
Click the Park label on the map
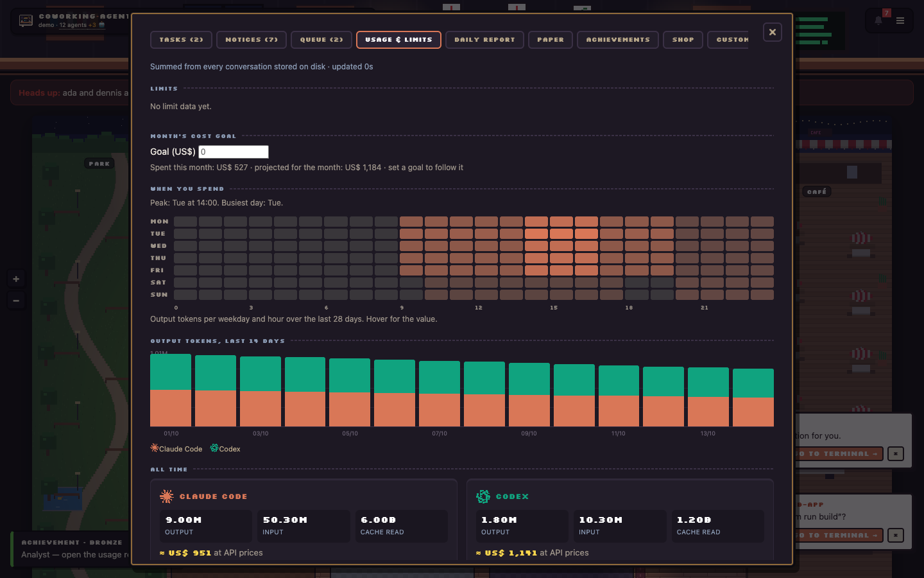click(x=99, y=164)
